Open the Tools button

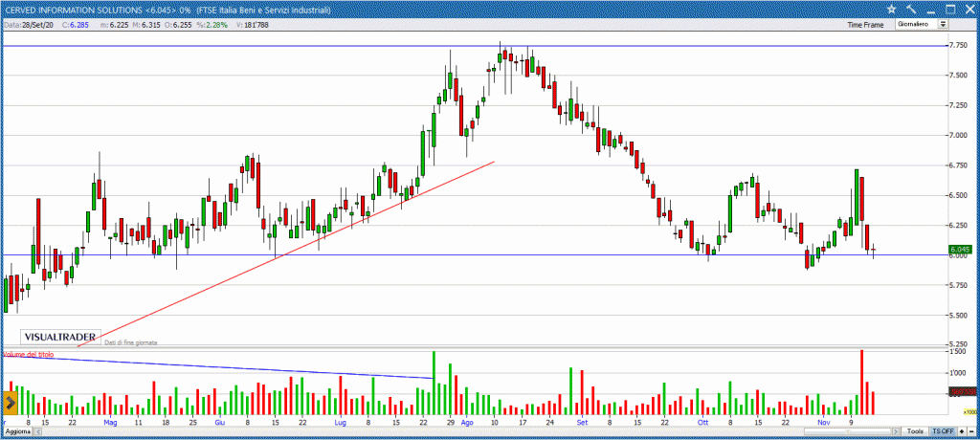[916, 432]
